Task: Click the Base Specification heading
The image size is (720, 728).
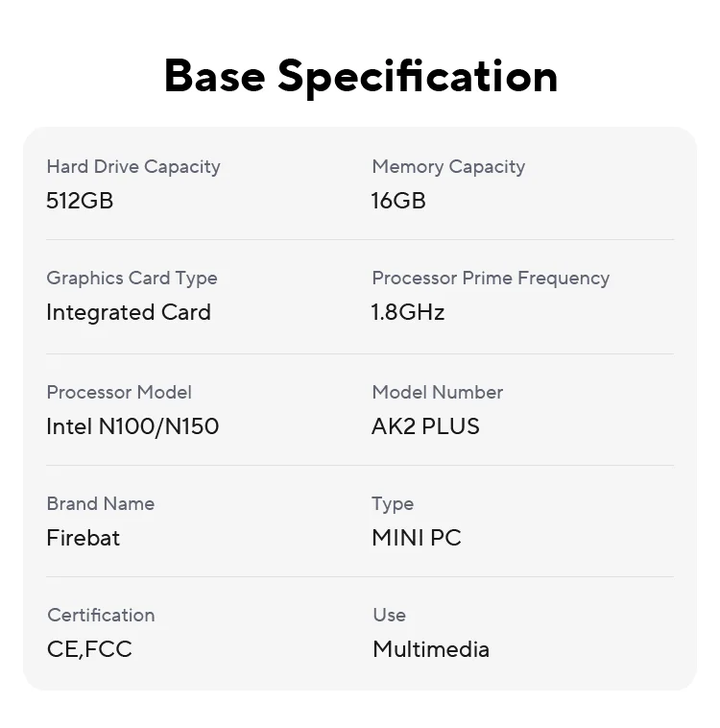Action: point(360,76)
